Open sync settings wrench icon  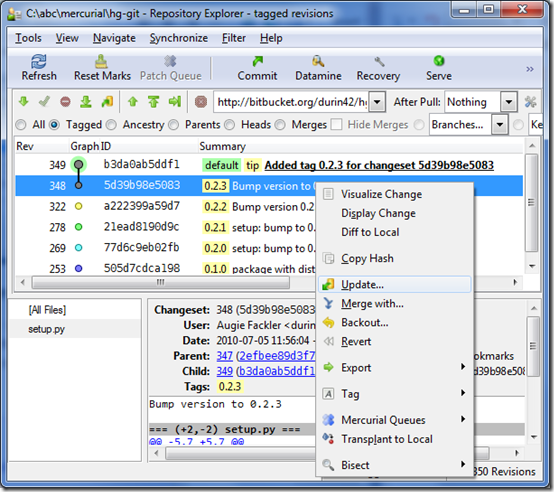(x=530, y=102)
